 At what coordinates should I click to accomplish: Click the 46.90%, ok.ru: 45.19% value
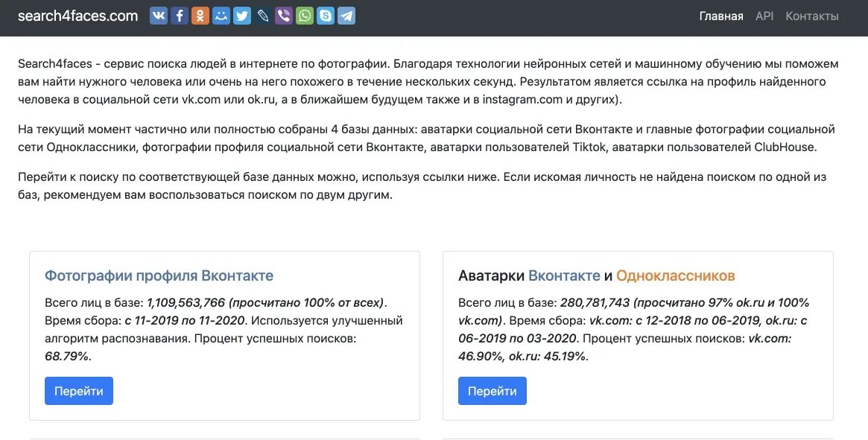(x=522, y=357)
